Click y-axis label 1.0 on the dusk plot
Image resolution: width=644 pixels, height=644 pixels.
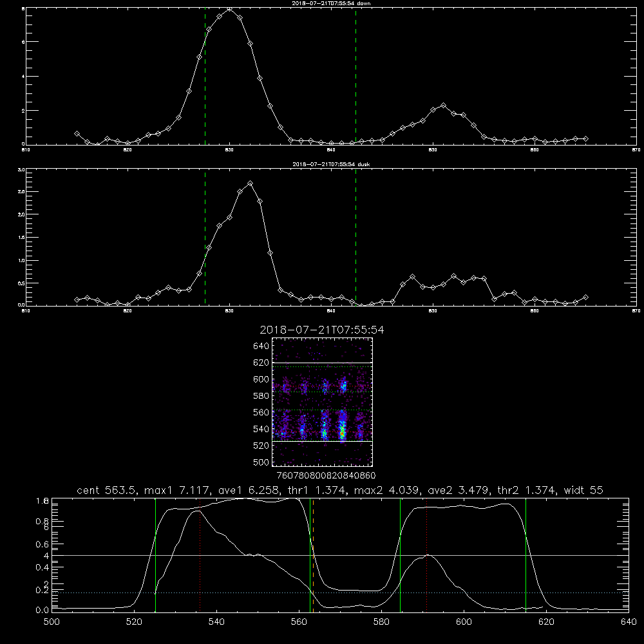tap(22, 260)
